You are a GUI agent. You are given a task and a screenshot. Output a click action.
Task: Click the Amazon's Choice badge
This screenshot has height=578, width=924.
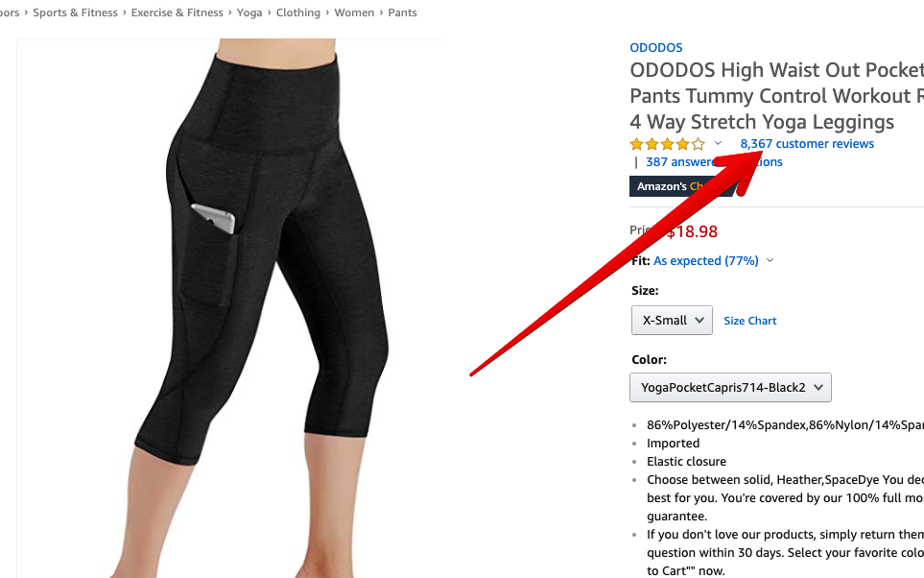(x=682, y=186)
